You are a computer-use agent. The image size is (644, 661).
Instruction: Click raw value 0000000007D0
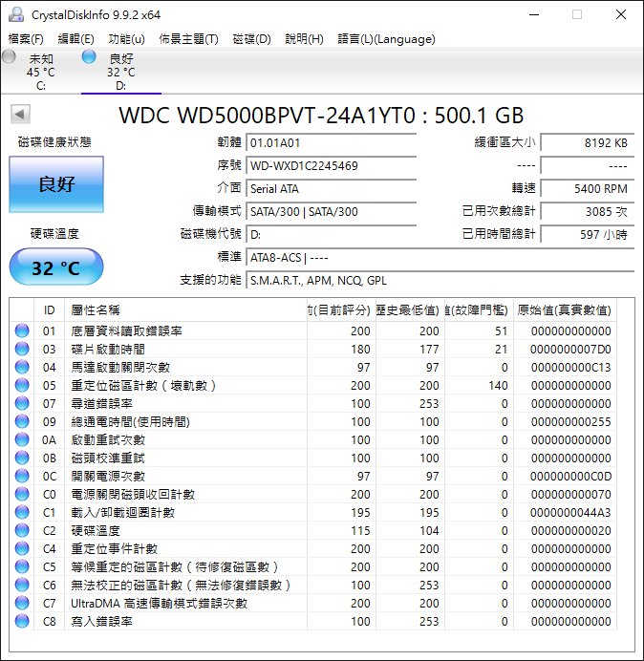pos(570,350)
